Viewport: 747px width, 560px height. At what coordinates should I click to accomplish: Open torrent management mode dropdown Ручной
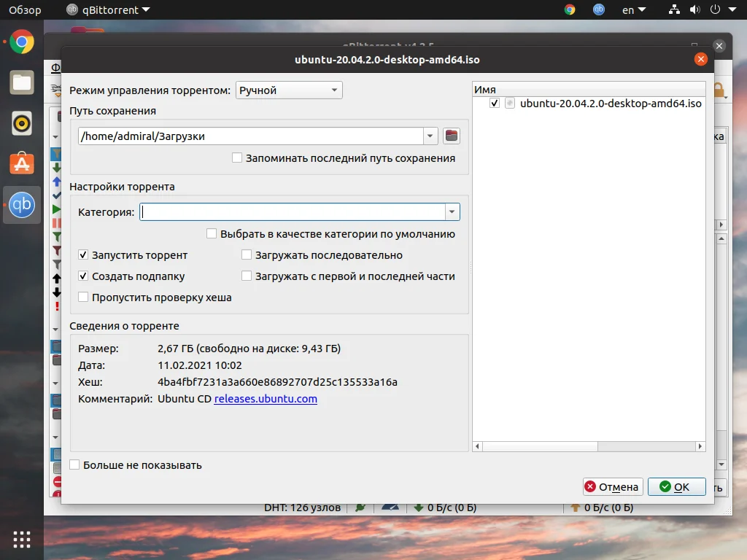(x=289, y=90)
